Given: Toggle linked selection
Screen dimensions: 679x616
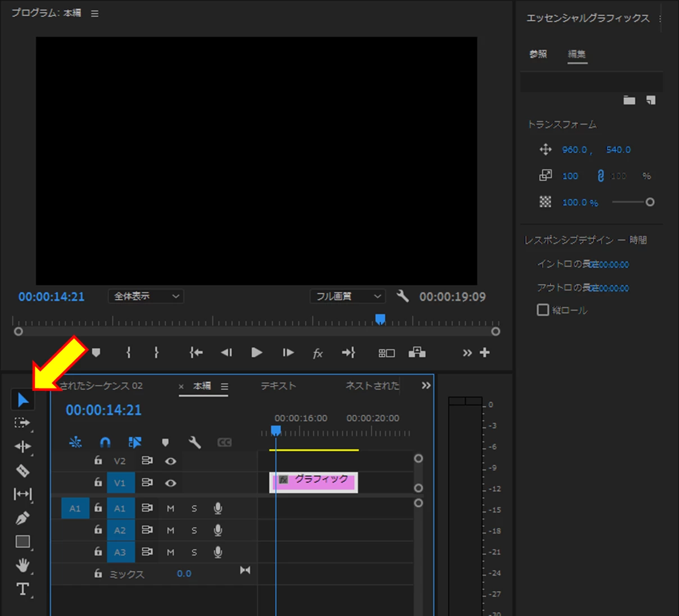Looking at the screenshot, I should 135,442.
